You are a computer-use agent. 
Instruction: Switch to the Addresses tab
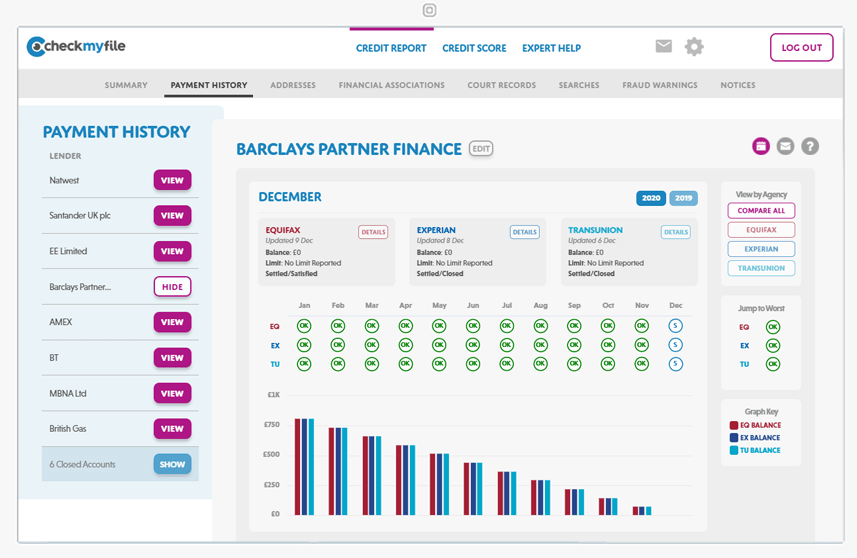point(293,85)
